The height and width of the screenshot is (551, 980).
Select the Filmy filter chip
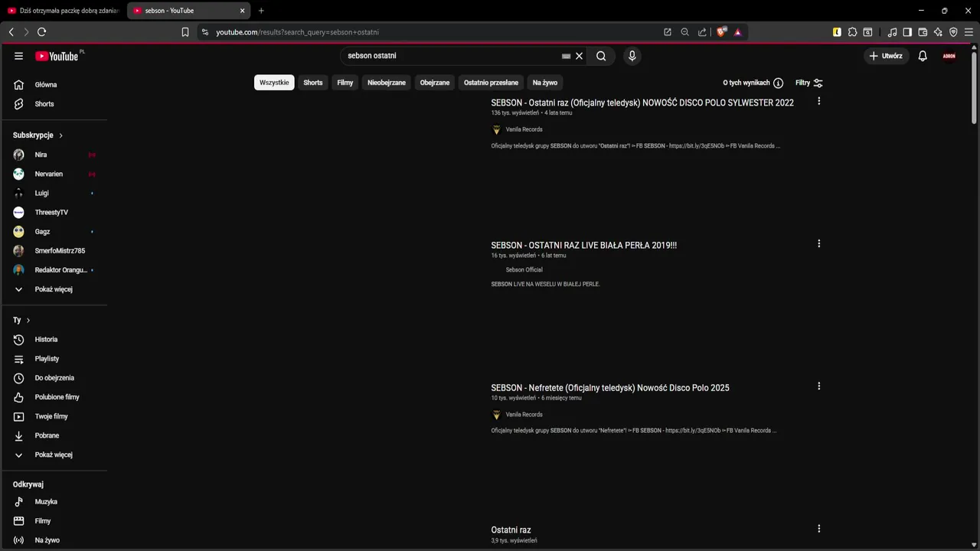coord(345,83)
